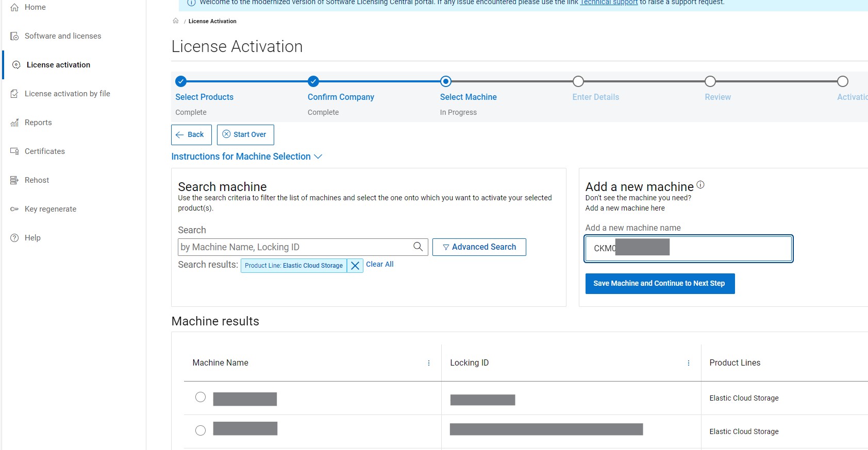This screenshot has height=450, width=868.
Task: Click the Clear All link
Action: point(379,264)
